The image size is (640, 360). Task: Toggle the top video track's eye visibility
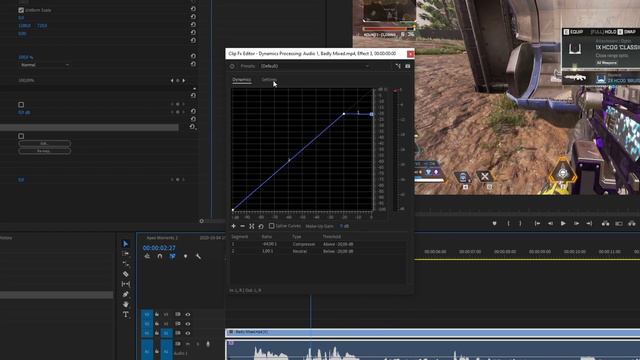pos(188,315)
